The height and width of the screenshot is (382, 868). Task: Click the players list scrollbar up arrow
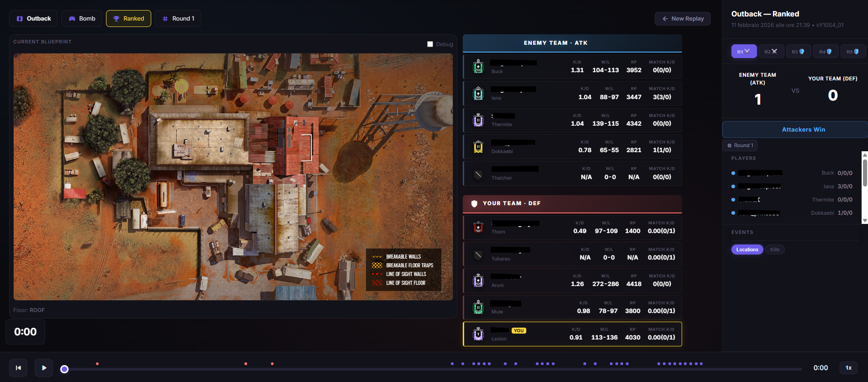[864, 155]
